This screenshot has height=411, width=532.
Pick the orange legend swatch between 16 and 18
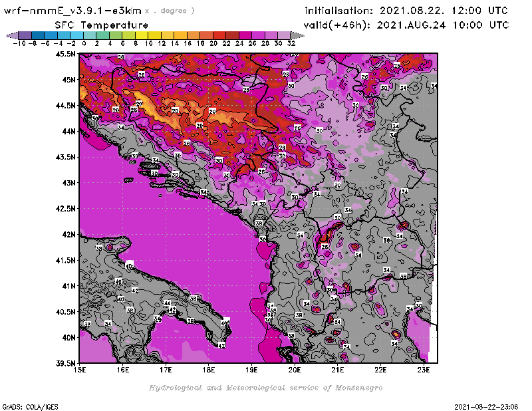(x=193, y=35)
